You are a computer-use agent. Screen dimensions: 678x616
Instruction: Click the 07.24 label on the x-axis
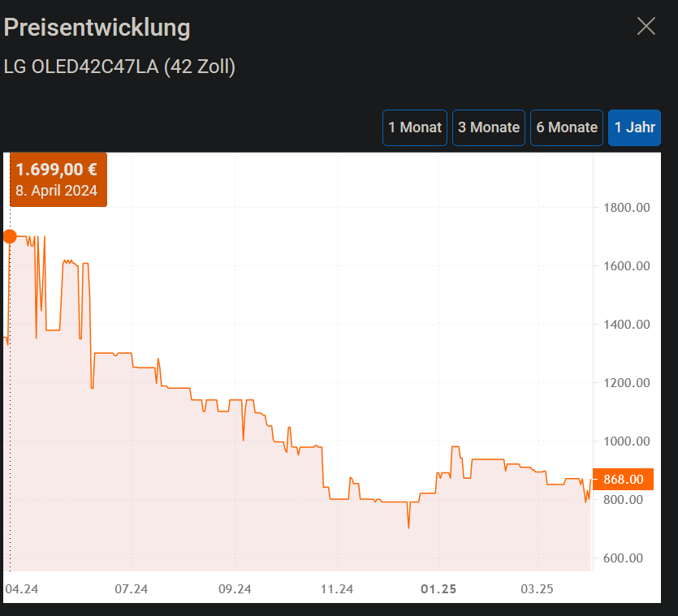click(131, 589)
